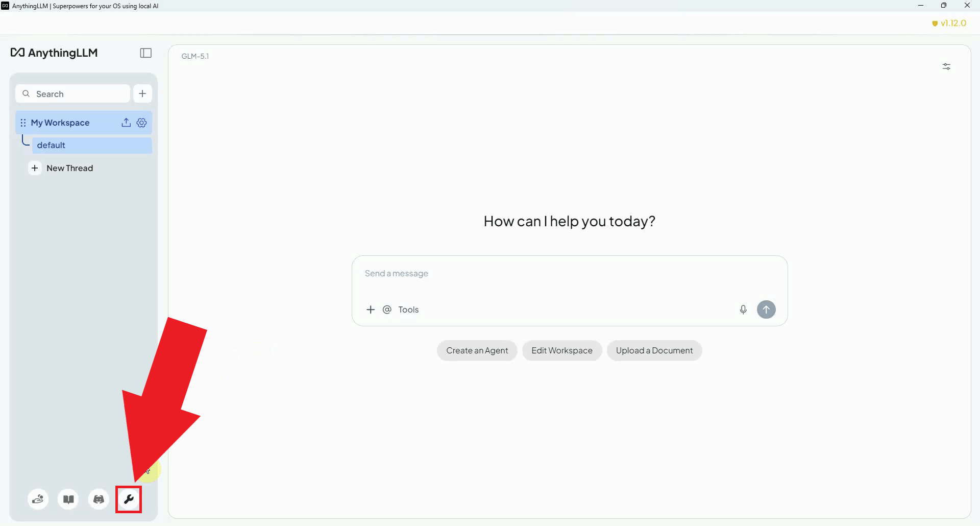This screenshot has width=980, height=526.
Task: Focus the Send a message box
Action: 569,274
